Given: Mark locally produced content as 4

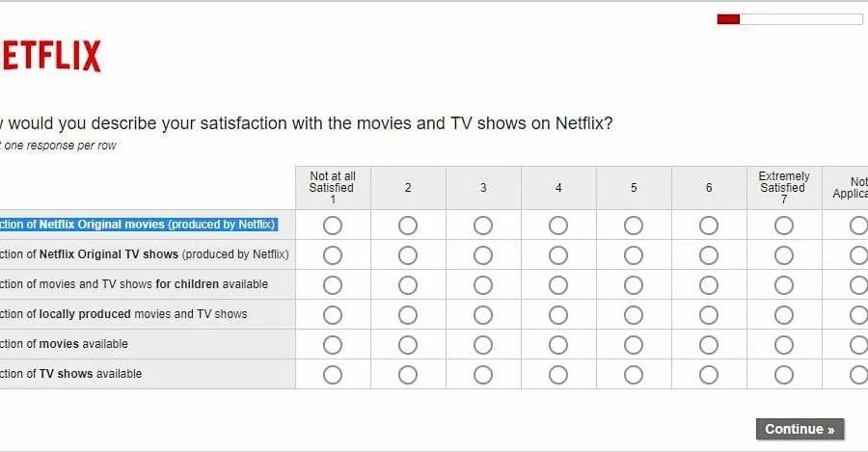Looking at the screenshot, I should [x=558, y=315].
